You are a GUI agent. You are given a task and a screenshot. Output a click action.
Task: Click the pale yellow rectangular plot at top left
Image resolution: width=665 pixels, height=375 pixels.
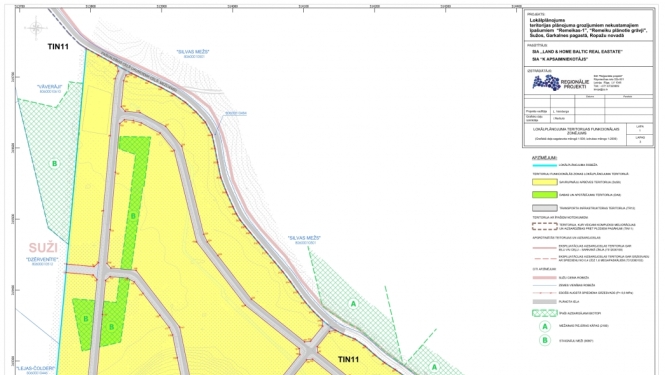97,109
